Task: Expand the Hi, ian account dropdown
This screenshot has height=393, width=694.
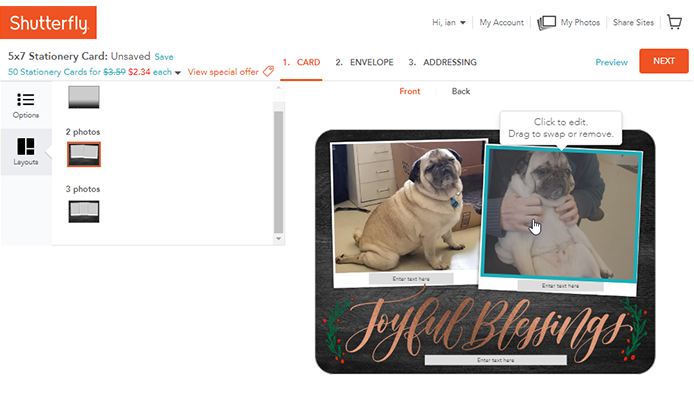Action: point(463,23)
